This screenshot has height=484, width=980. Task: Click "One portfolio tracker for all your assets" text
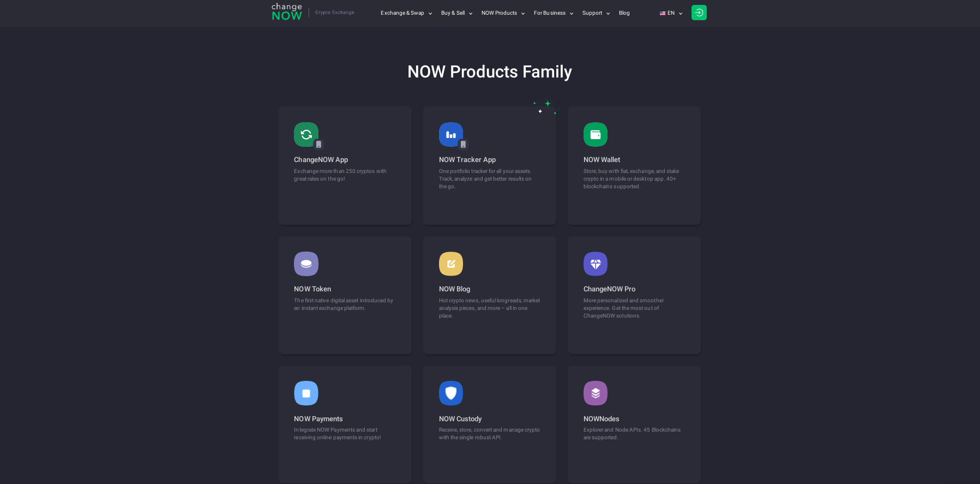[x=485, y=179]
